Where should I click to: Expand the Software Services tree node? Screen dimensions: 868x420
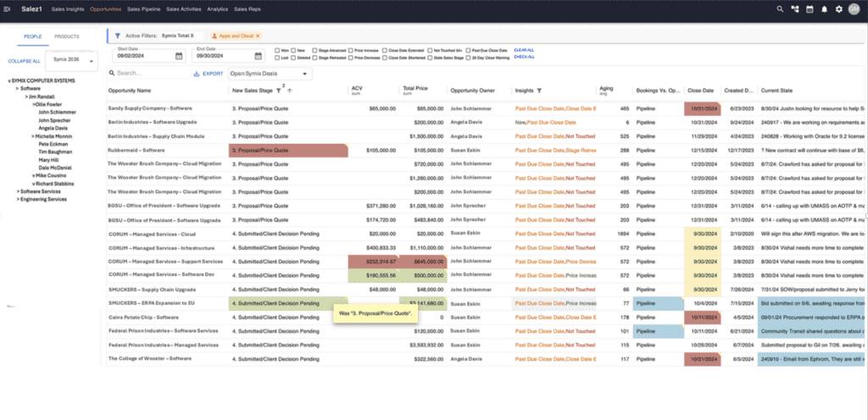coord(15,191)
